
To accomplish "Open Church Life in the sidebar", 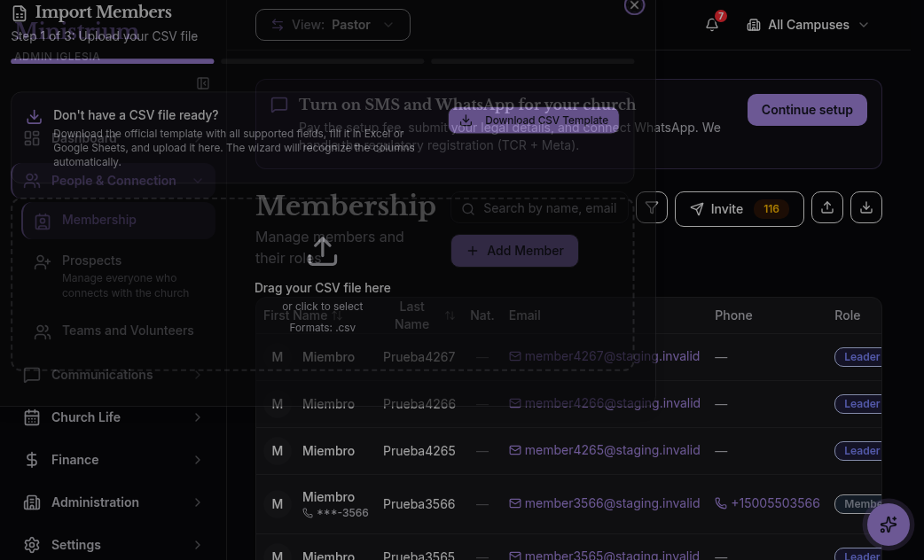I will pyautogui.click(x=114, y=417).
